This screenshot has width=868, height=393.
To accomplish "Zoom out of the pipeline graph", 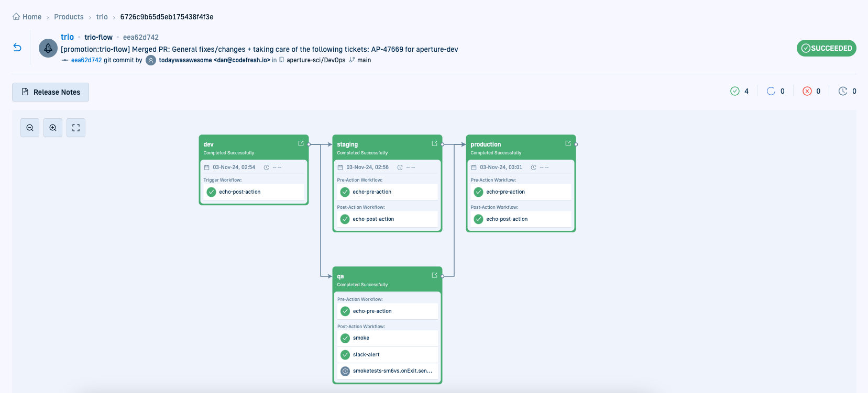I will pyautogui.click(x=30, y=128).
